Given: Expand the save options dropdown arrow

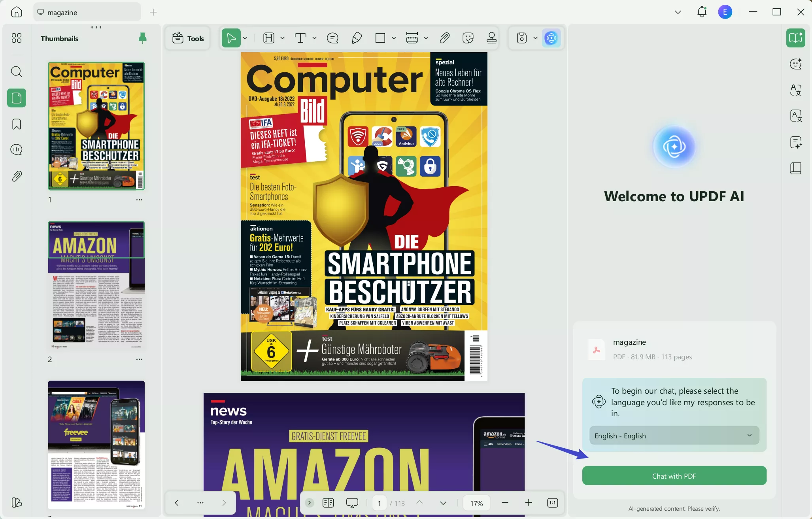Looking at the screenshot, I should tap(535, 38).
